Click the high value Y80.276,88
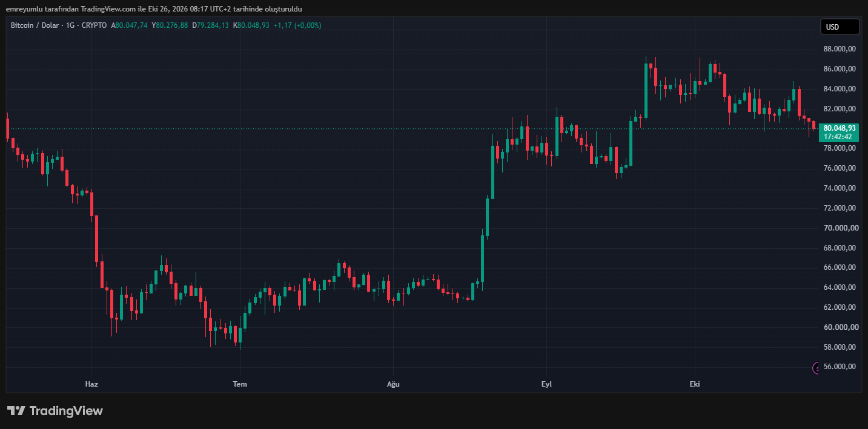This screenshot has height=429, width=868. pyautogui.click(x=170, y=25)
